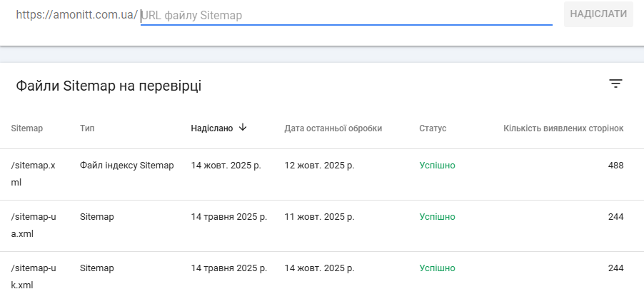Click the 14 жовт. 2025 р. submitted date
Image resolution: width=644 pixels, height=299 pixels.
[x=226, y=166]
